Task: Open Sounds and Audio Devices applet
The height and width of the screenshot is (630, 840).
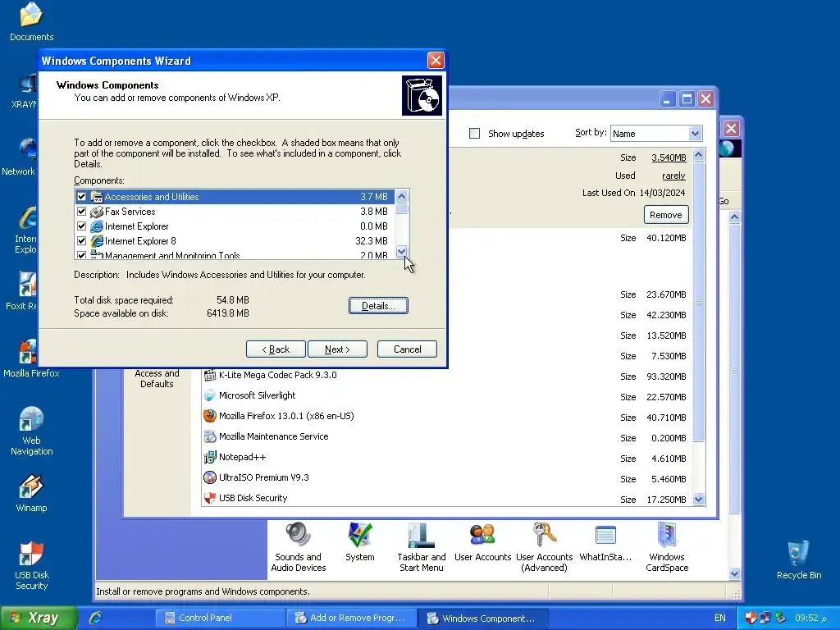Action: (299, 547)
